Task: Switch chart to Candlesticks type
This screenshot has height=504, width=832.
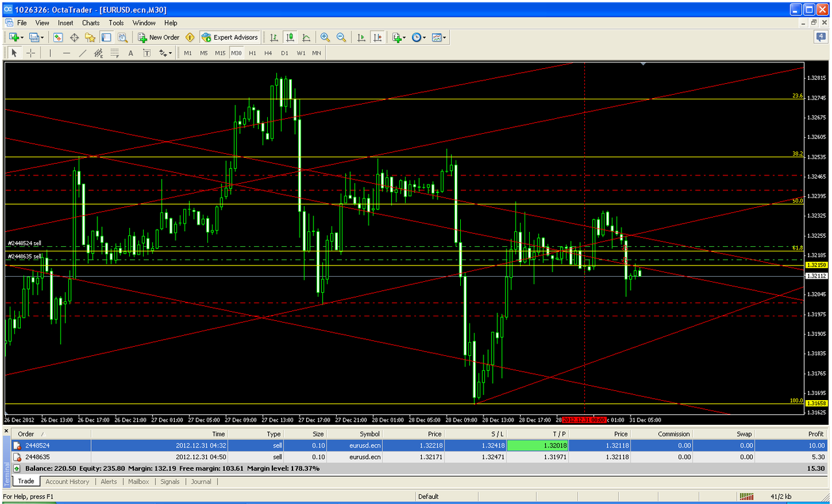Action: [291, 37]
